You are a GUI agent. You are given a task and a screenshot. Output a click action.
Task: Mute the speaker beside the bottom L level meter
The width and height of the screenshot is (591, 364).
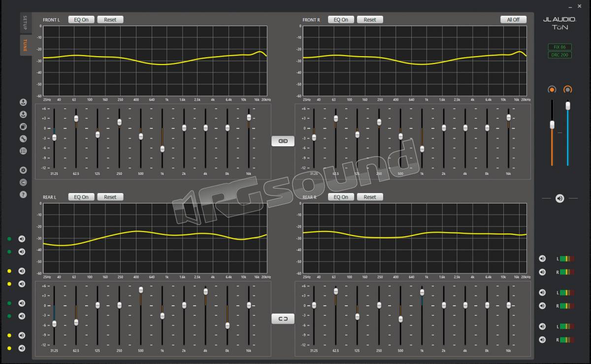pyautogui.click(x=542, y=327)
